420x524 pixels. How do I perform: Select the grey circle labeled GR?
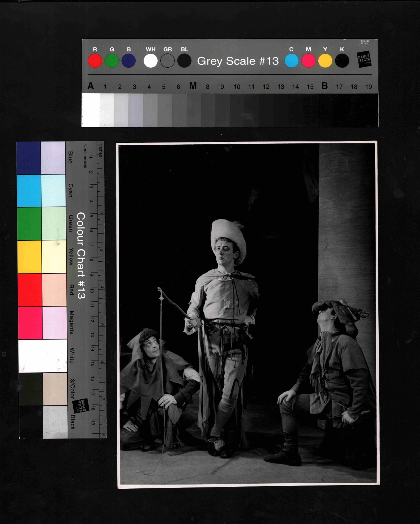pyautogui.click(x=167, y=61)
